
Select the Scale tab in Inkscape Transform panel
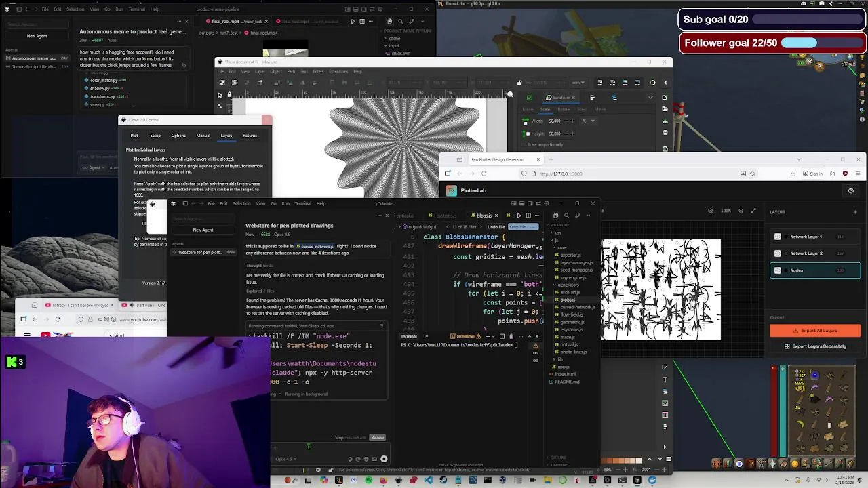(x=545, y=109)
